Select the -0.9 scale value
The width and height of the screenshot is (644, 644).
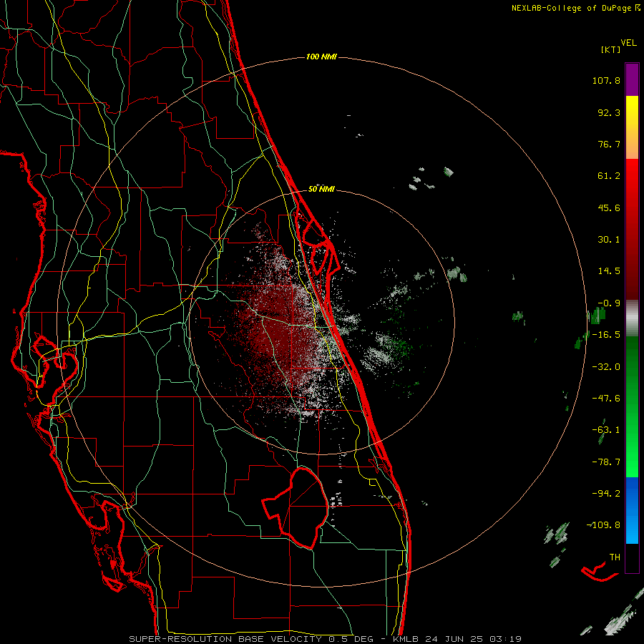(609, 303)
